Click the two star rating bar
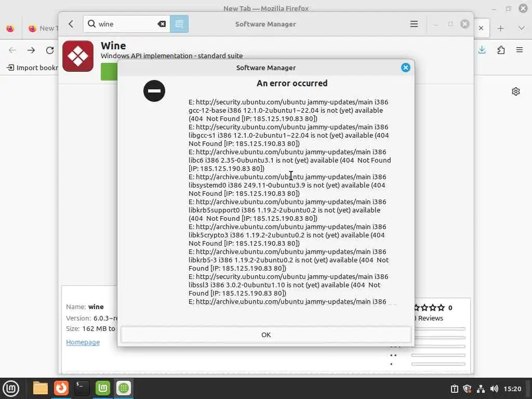This screenshot has width=532, height=399. click(x=438, y=355)
